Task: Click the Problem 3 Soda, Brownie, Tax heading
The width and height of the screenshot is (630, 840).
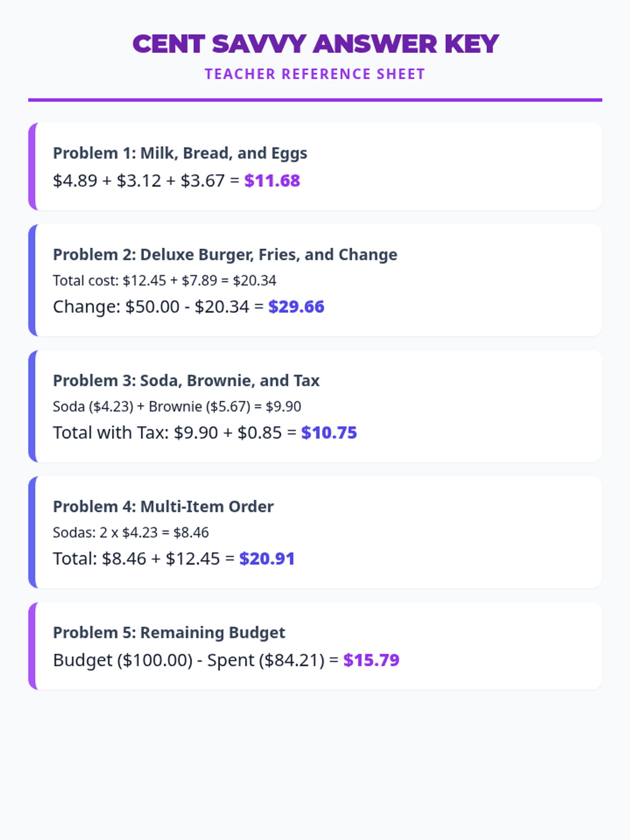Action: [x=186, y=381]
